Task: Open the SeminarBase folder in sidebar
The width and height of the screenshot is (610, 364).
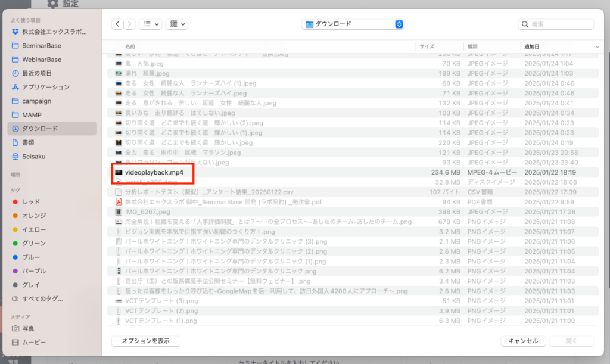Action: click(42, 46)
